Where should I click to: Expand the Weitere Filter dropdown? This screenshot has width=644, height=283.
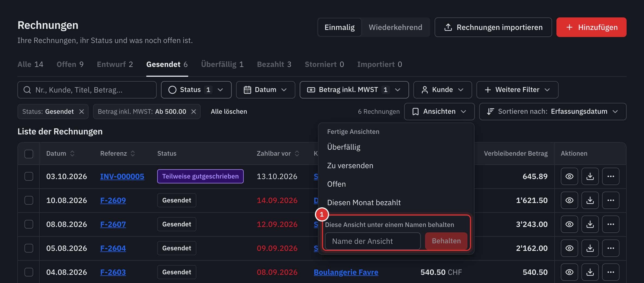(517, 90)
